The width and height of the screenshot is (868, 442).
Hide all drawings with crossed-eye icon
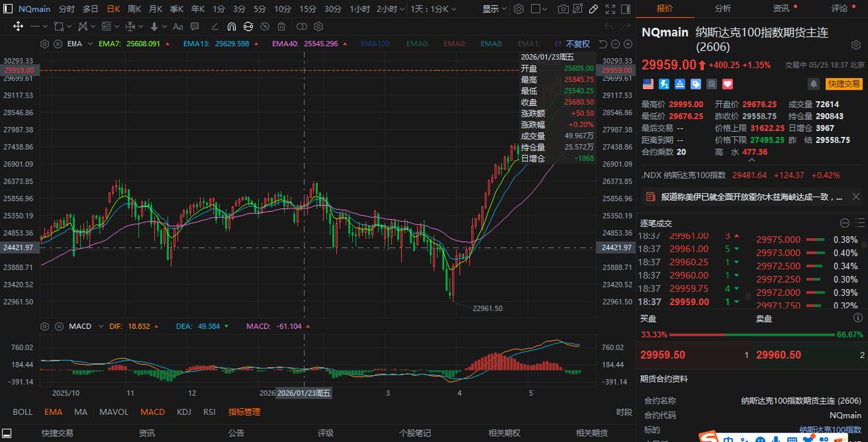pyautogui.click(x=264, y=26)
